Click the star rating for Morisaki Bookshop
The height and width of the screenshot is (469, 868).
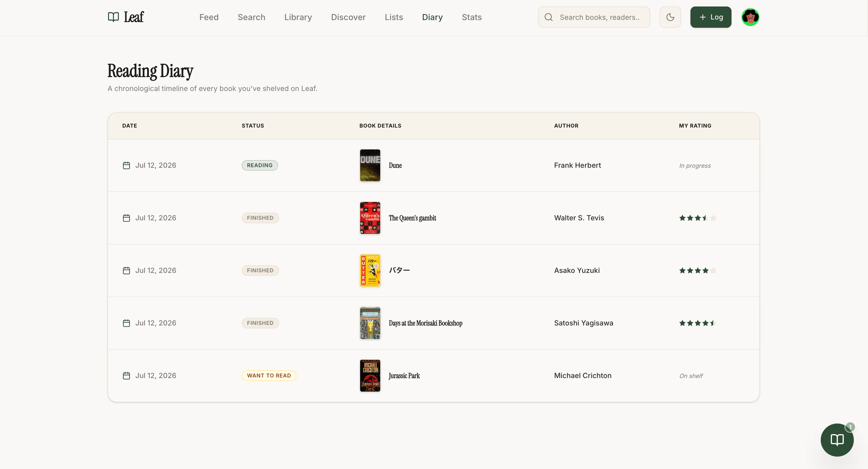click(698, 323)
